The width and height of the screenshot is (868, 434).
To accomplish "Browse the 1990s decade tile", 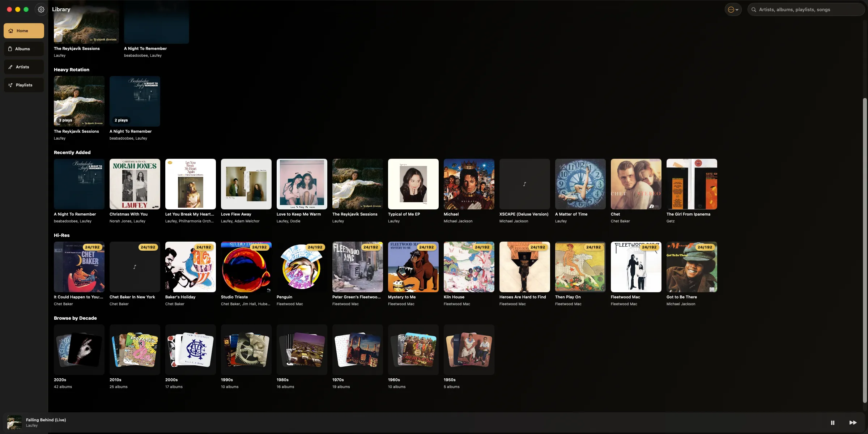I will click(x=246, y=350).
